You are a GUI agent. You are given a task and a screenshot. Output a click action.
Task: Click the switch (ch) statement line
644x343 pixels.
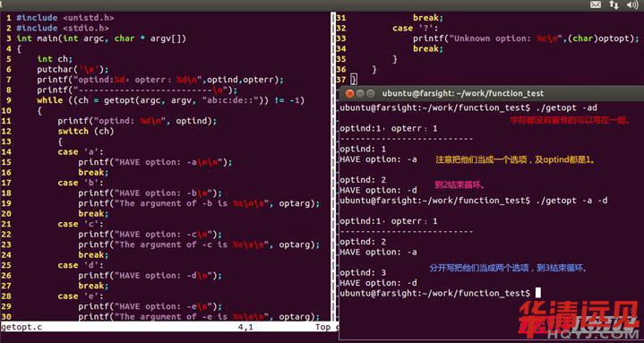(85, 131)
